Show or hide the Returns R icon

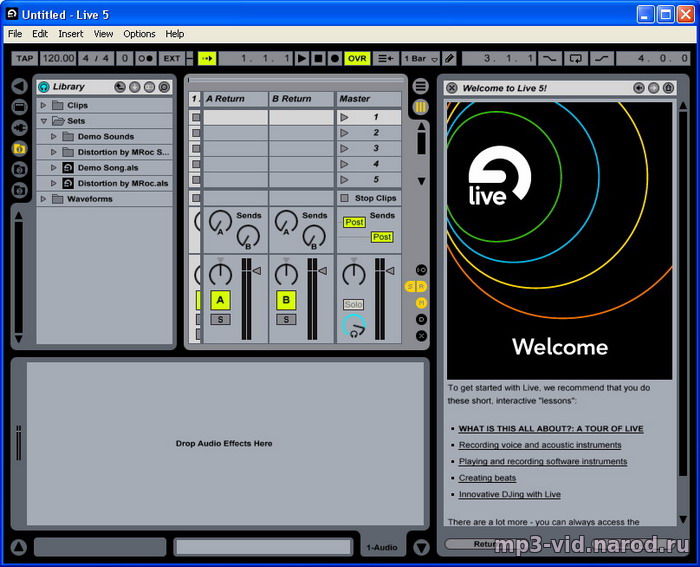tap(421, 287)
